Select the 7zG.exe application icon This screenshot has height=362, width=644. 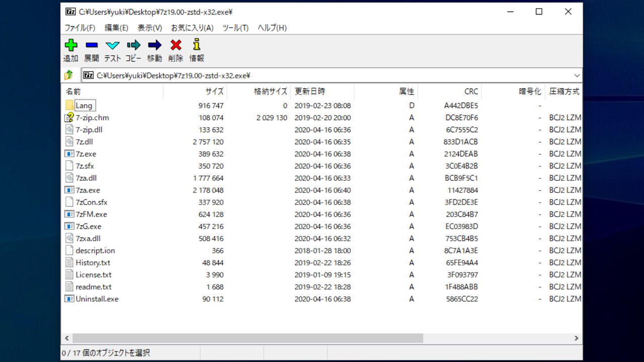coord(69,226)
